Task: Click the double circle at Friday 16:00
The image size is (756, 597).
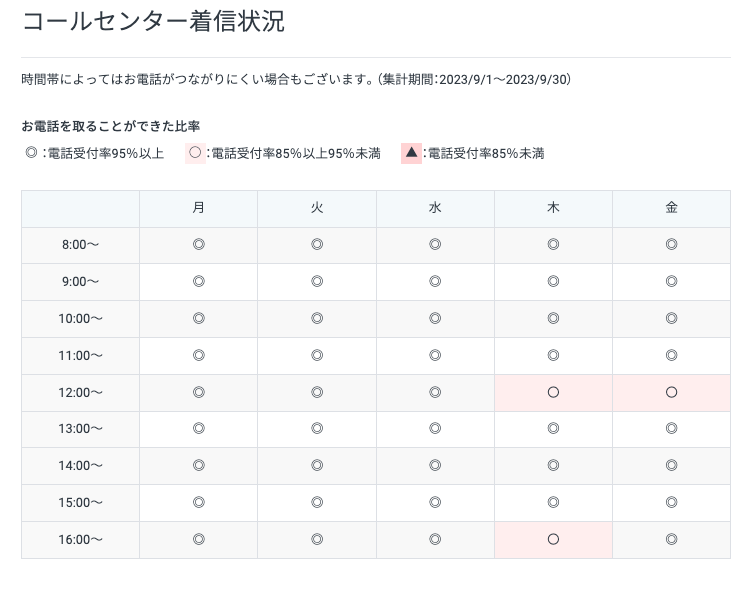Action: [x=671, y=539]
